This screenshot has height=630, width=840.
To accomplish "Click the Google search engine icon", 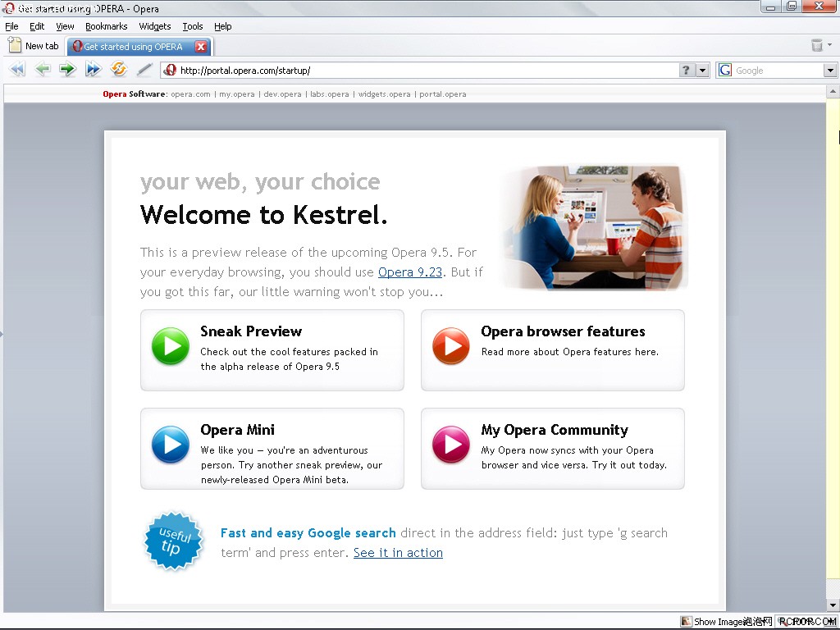I will coord(725,71).
